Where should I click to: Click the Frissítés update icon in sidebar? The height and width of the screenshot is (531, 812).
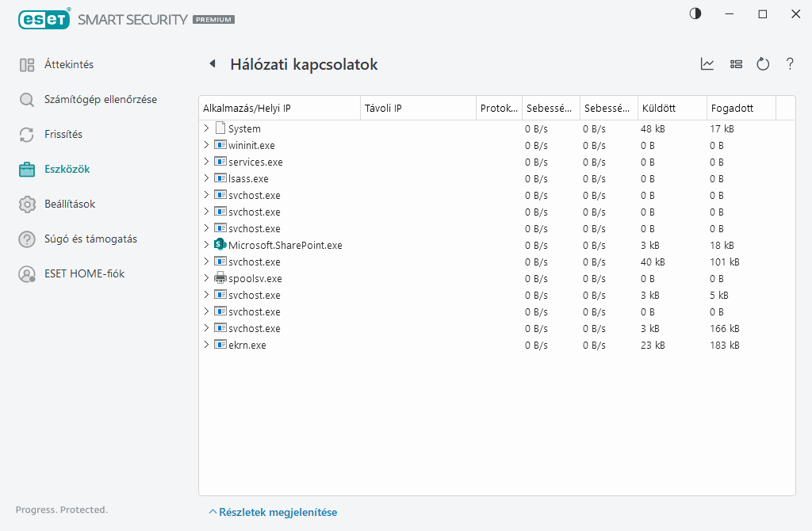point(25,134)
